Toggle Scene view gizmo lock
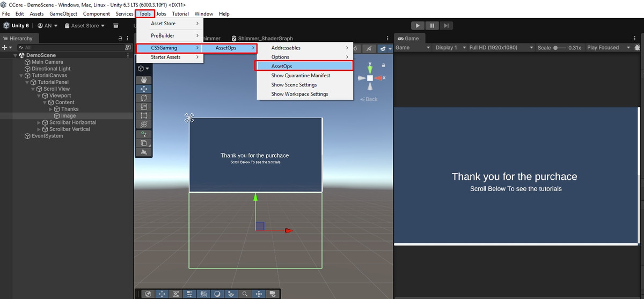The image size is (644, 299). click(x=384, y=65)
